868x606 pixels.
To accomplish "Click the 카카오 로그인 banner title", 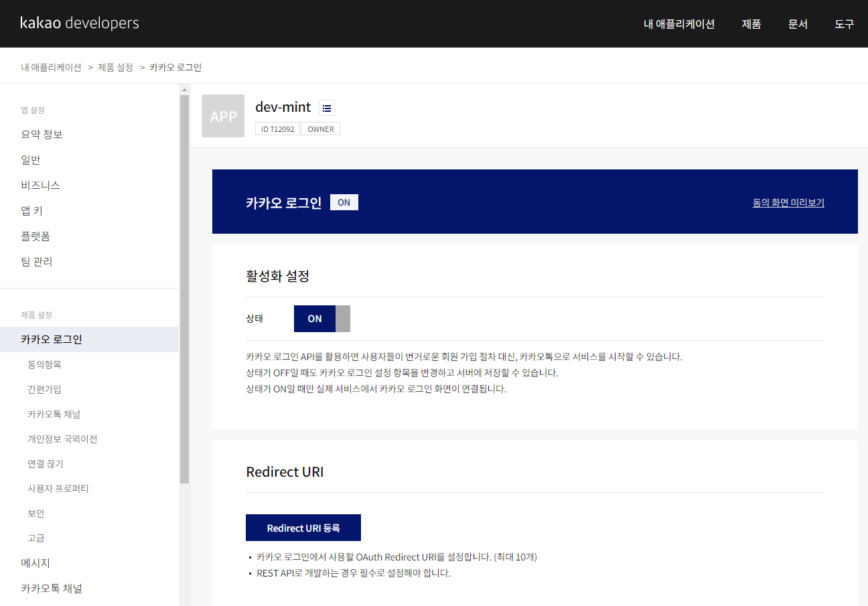I will (x=284, y=202).
